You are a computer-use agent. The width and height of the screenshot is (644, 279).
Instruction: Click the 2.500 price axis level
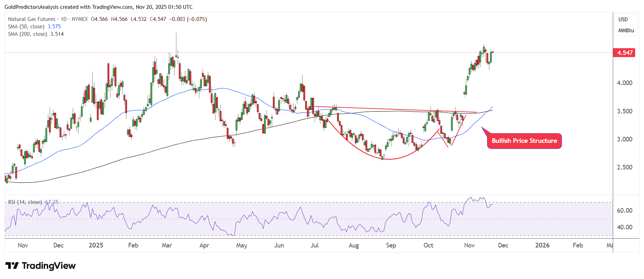(624, 167)
